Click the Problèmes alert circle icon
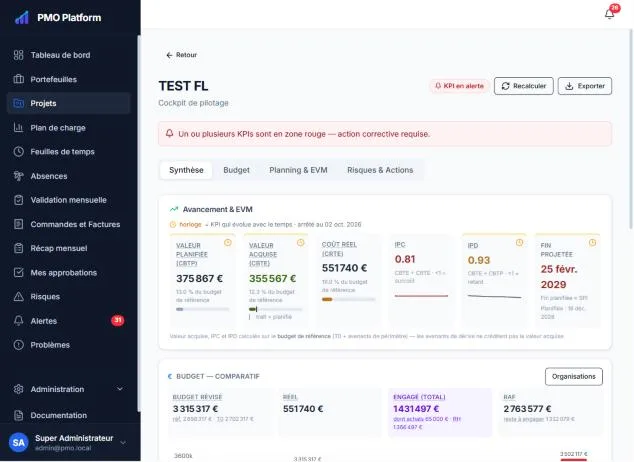The width and height of the screenshot is (634, 462). click(x=19, y=345)
